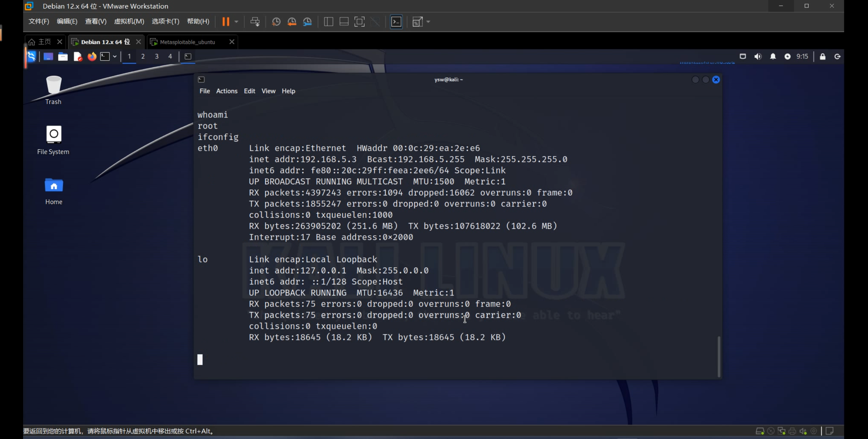Pause the virtual machine
Image resolution: width=868 pixels, height=439 pixels.
226,22
